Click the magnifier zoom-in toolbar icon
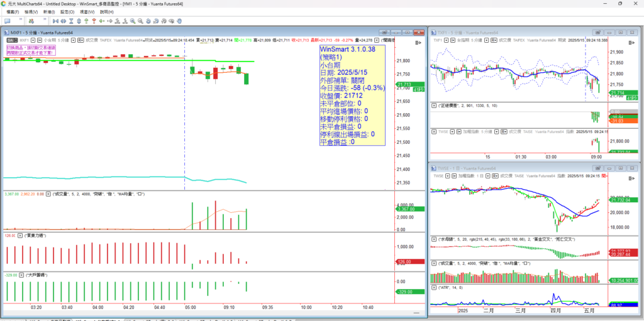 click(x=133, y=21)
